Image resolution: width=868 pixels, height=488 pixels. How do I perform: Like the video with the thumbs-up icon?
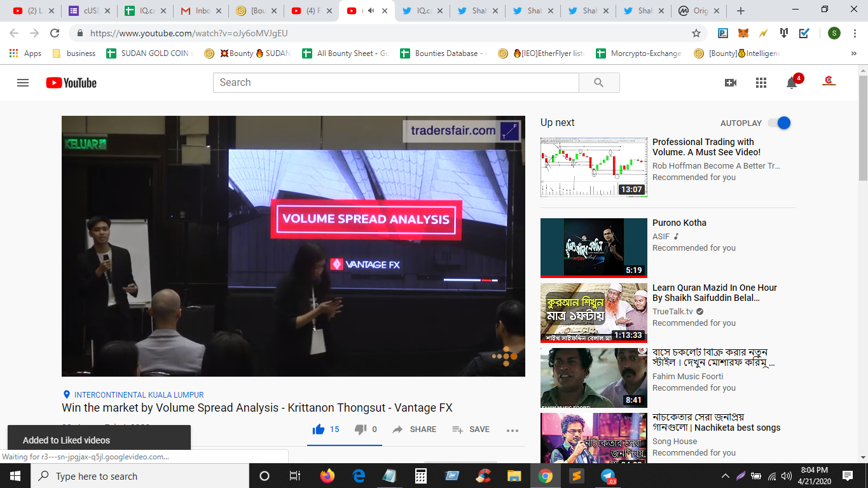319,429
